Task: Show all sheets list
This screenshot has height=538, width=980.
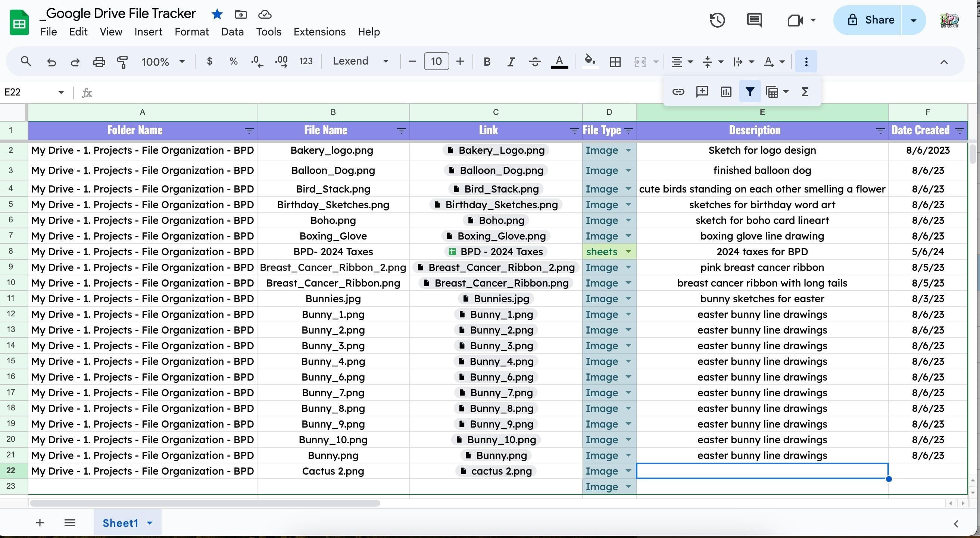Action: point(70,523)
